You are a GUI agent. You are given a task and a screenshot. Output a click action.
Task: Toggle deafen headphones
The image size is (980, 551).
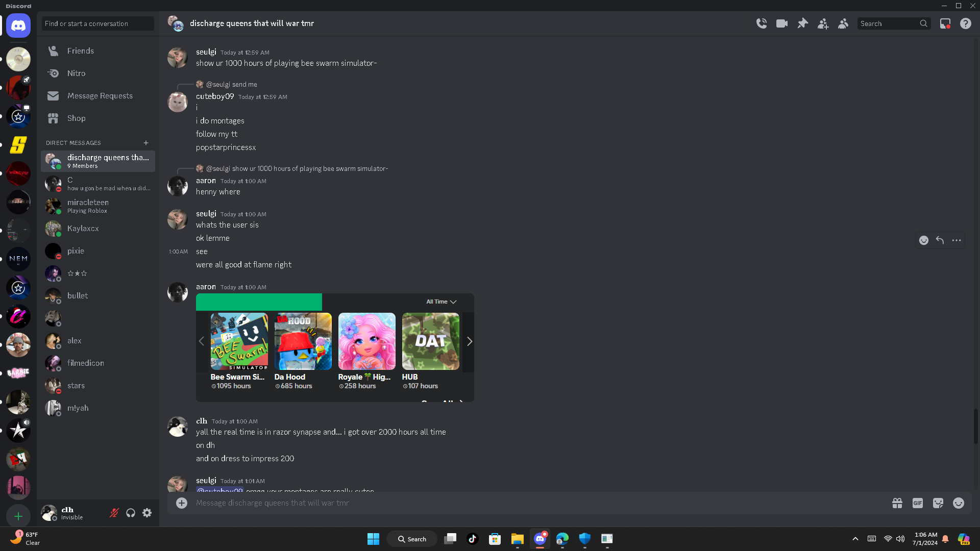pos(131,513)
